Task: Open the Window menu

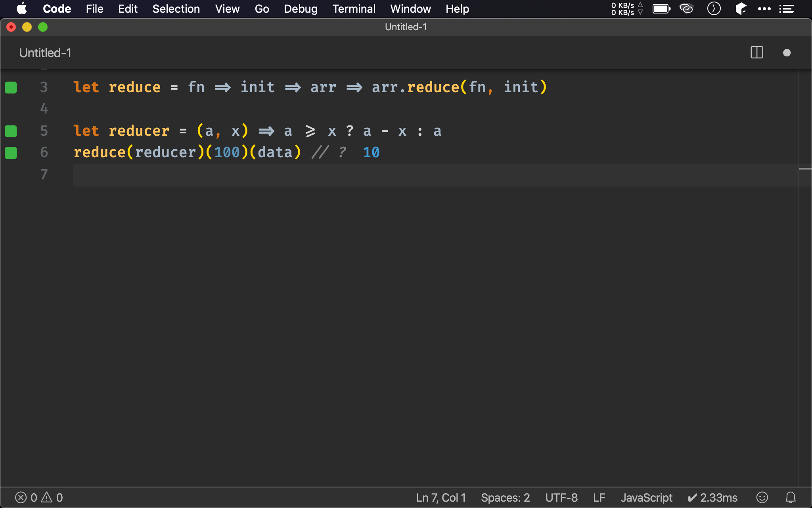Action: [x=410, y=9]
